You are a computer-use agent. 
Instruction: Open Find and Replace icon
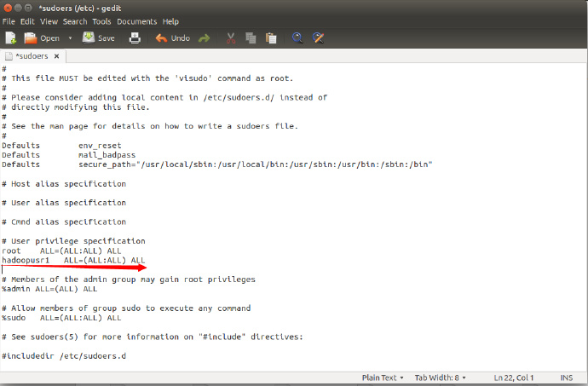point(318,37)
